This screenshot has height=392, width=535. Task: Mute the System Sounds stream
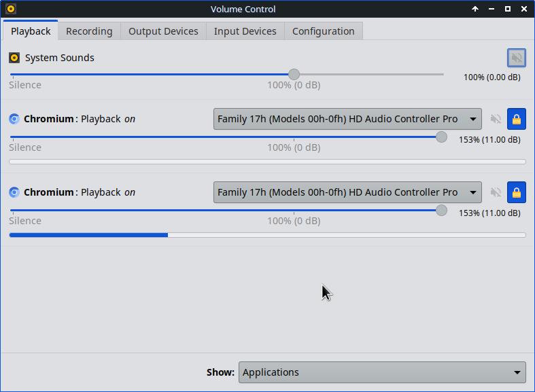pos(516,58)
